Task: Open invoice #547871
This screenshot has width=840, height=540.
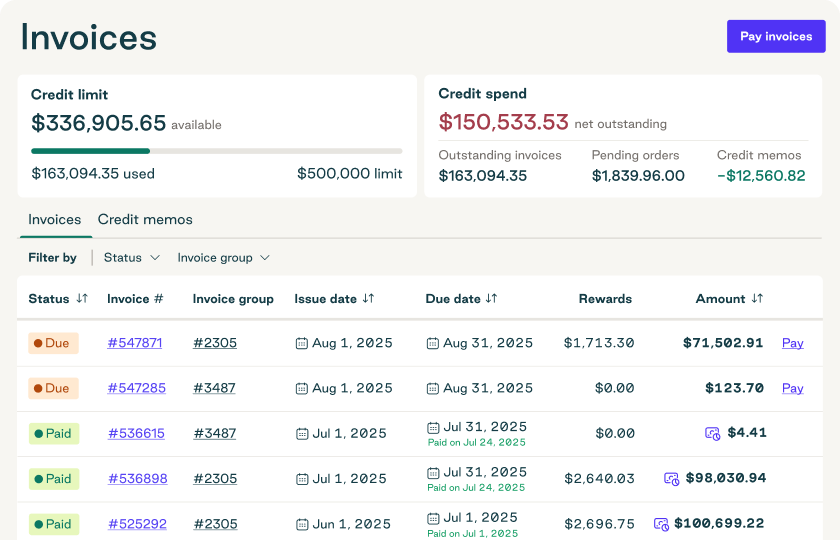Action: [x=135, y=343]
